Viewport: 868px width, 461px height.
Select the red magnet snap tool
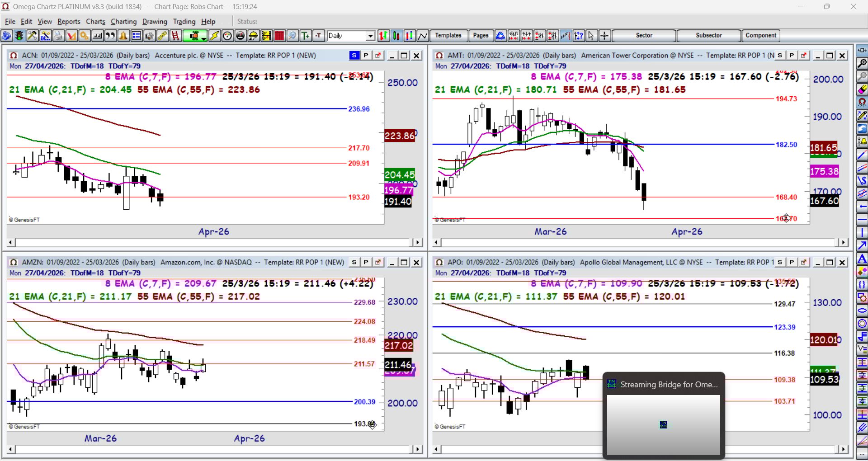(x=862, y=103)
